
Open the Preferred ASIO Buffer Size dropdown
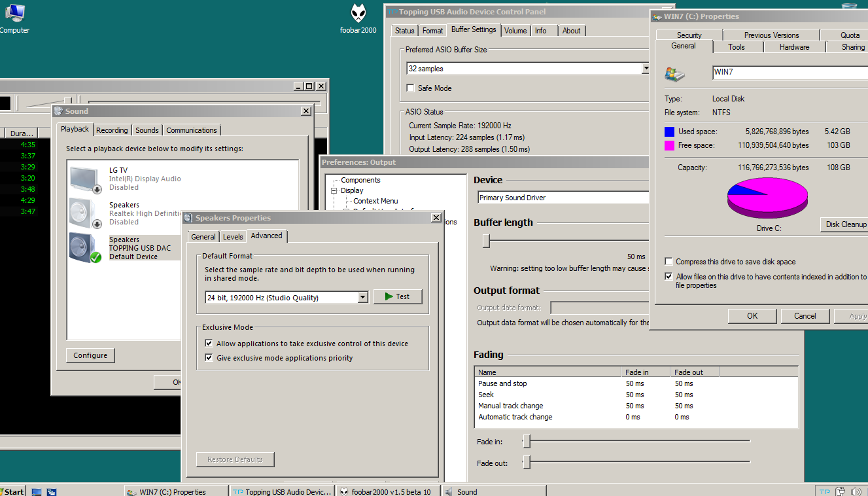point(646,69)
